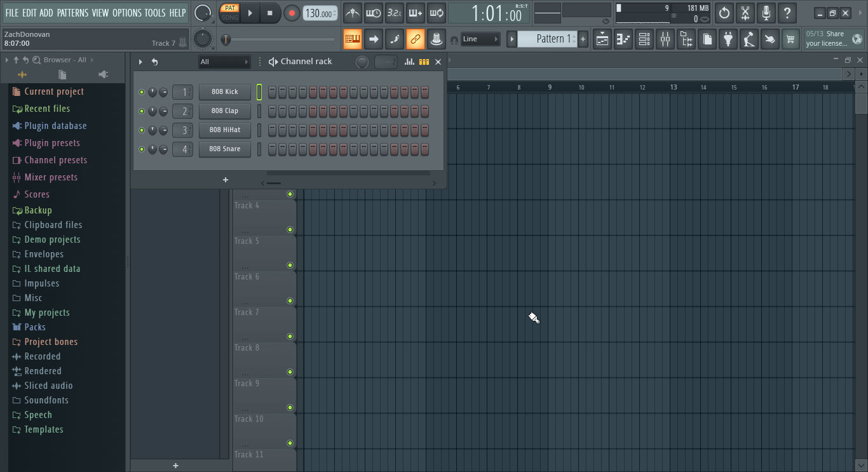Toggle wait for input before recording

click(x=373, y=13)
